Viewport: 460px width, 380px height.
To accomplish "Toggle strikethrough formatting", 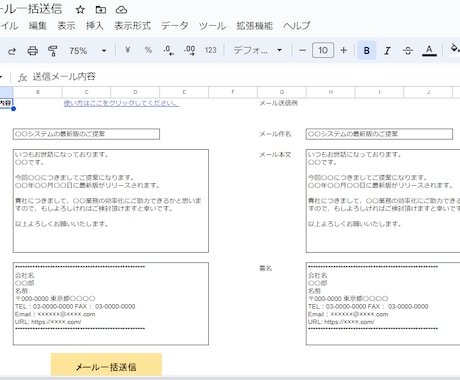I will 408,51.
